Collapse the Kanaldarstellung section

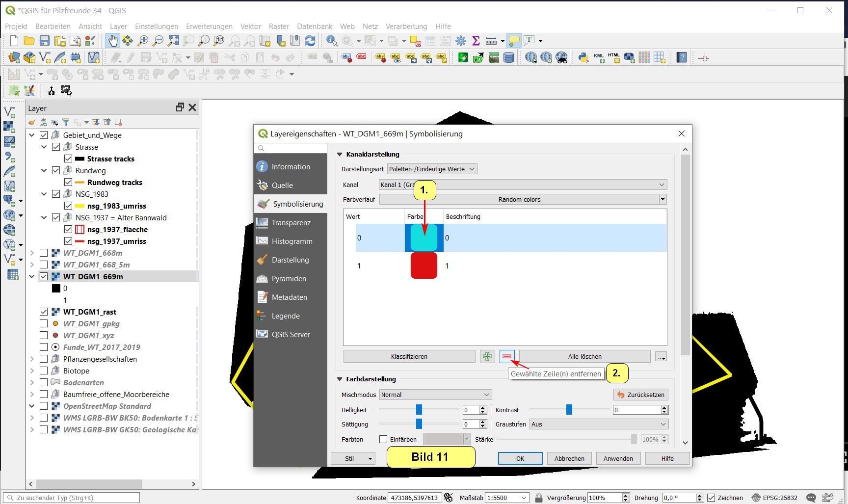(340, 155)
